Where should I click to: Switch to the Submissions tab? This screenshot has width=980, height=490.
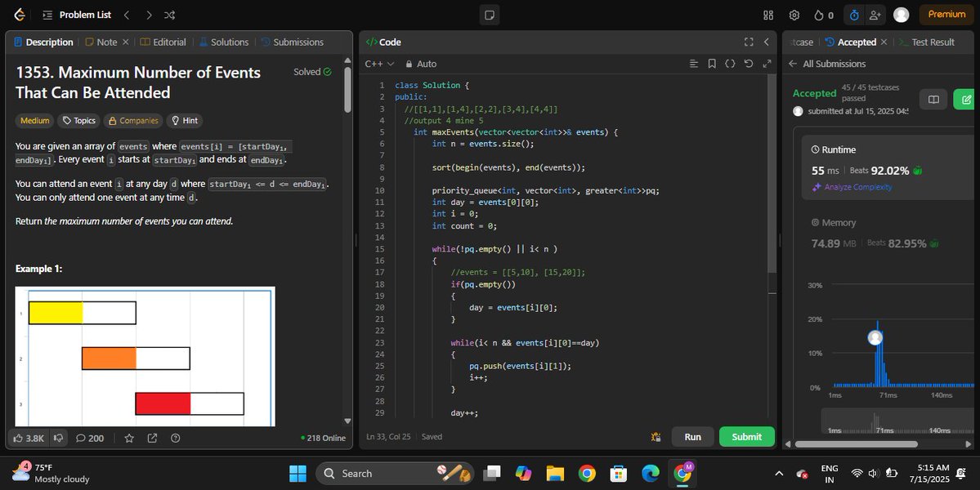tap(293, 42)
